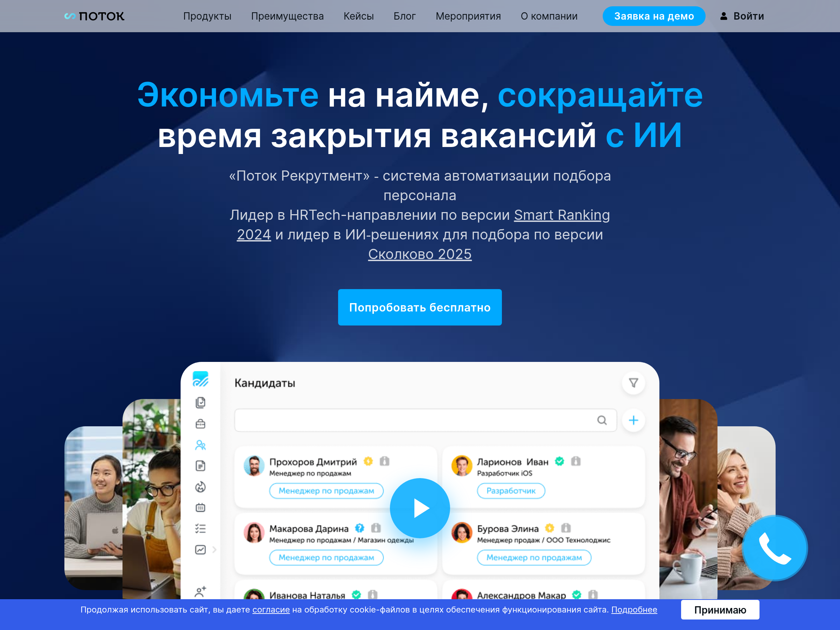Screen dimensions: 840x630
Task: Open the flame sidebar icon
Action: [201, 487]
